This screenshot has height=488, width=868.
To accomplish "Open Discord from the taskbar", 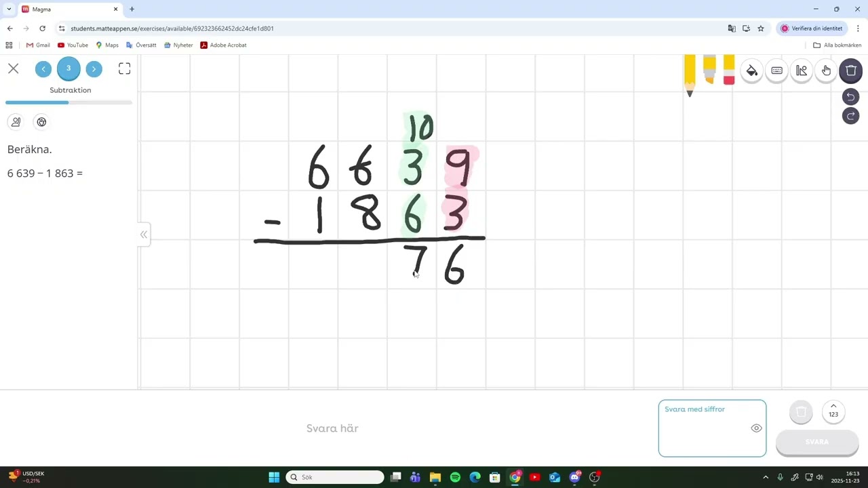I will 575,477.
